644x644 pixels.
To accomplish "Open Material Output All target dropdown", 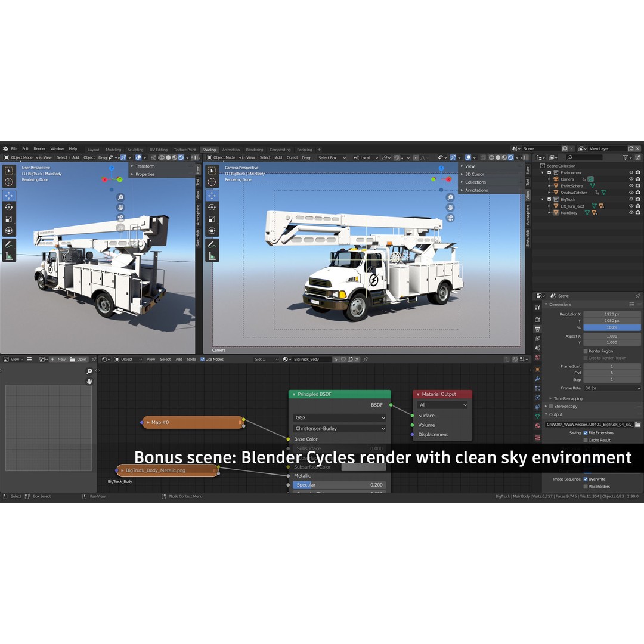I will (x=442, y=405).
